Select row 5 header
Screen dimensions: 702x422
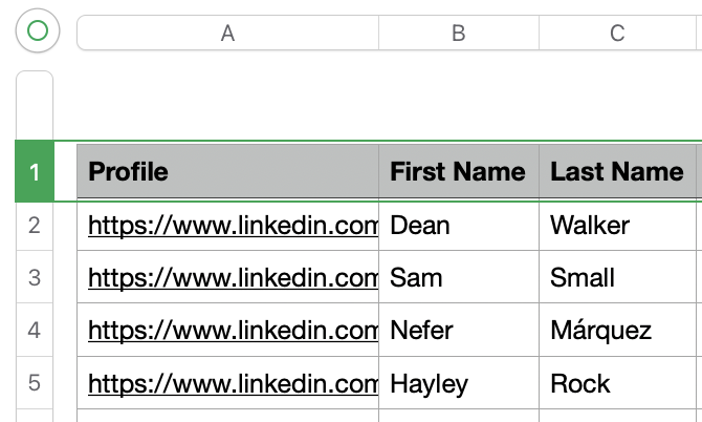pos(34,383)
